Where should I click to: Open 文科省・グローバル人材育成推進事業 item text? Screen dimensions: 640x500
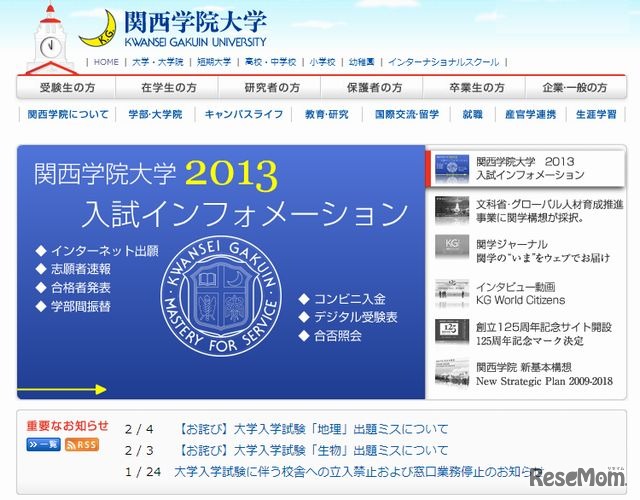coord(549,211)
